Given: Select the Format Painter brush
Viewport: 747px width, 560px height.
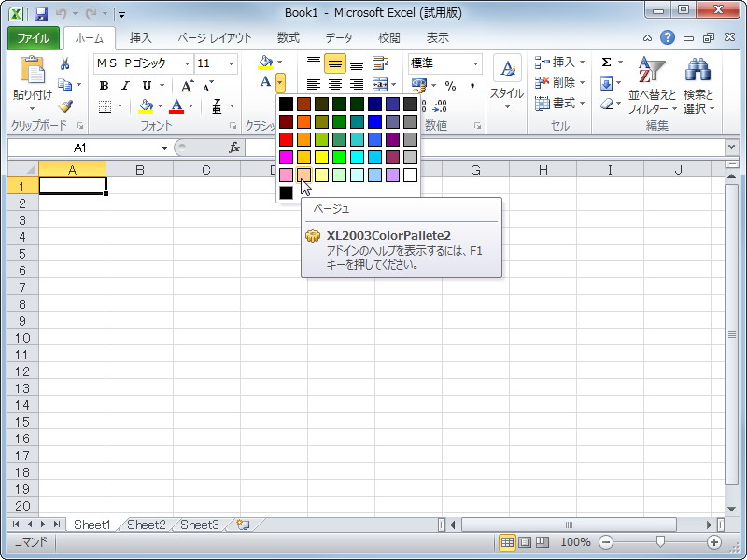Looking at the screenshot, I should point(64,105).
